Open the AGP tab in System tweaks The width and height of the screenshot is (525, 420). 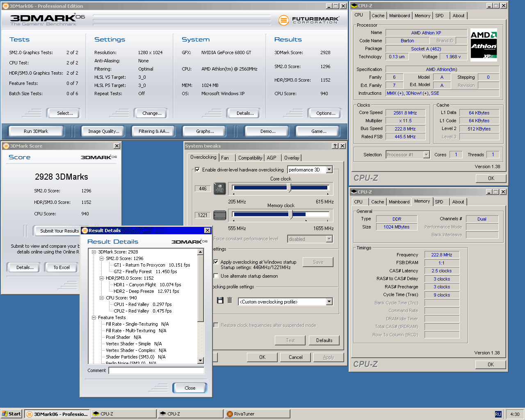click(x=272, y=158)
